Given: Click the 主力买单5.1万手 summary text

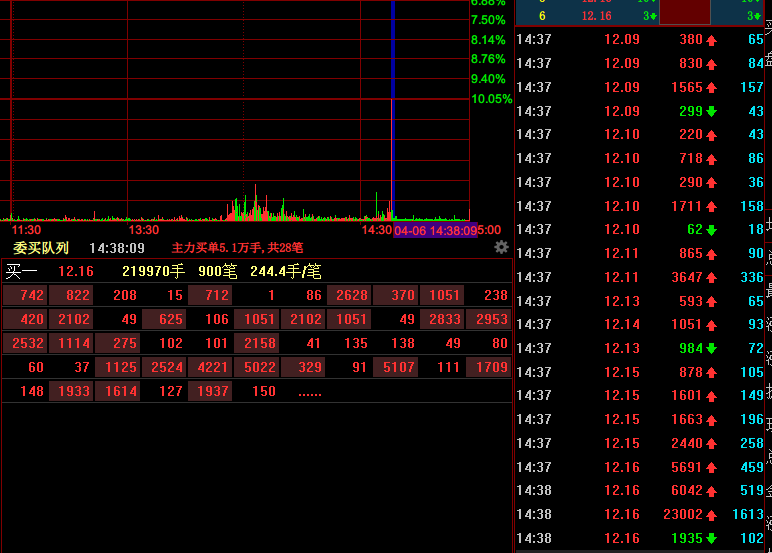Looking at the screenshot, I should [237, 248].
